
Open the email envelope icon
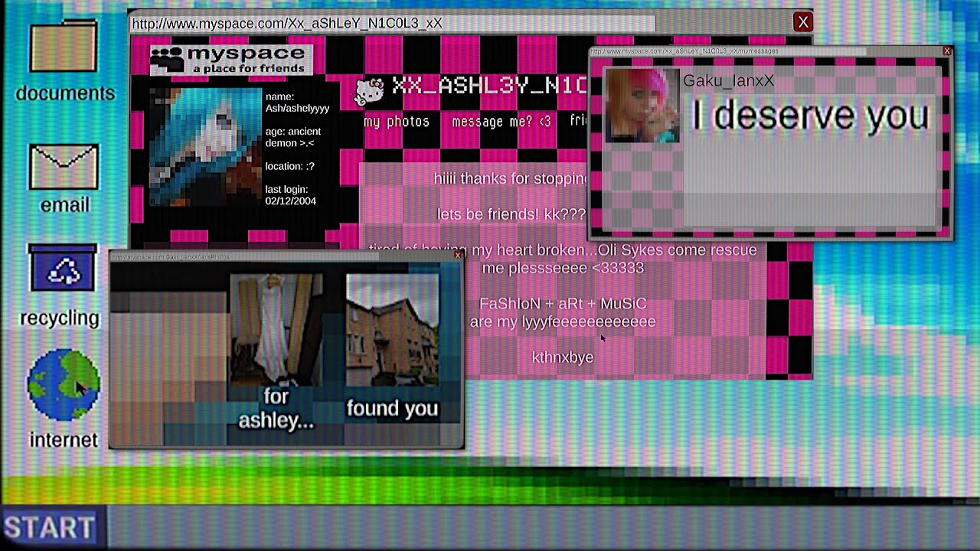[64, 166]
